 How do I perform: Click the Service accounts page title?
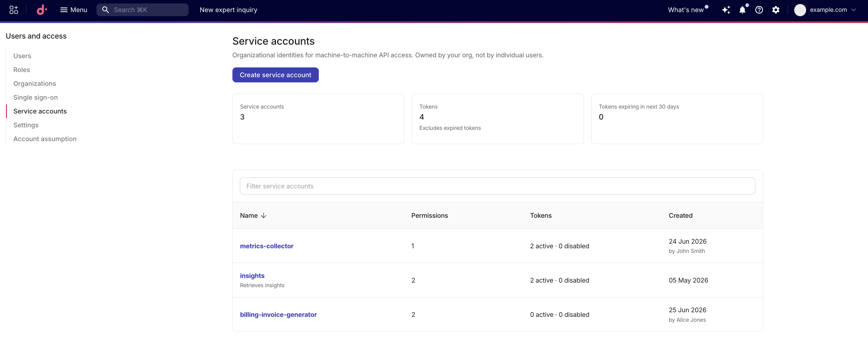tap(273, 41)
